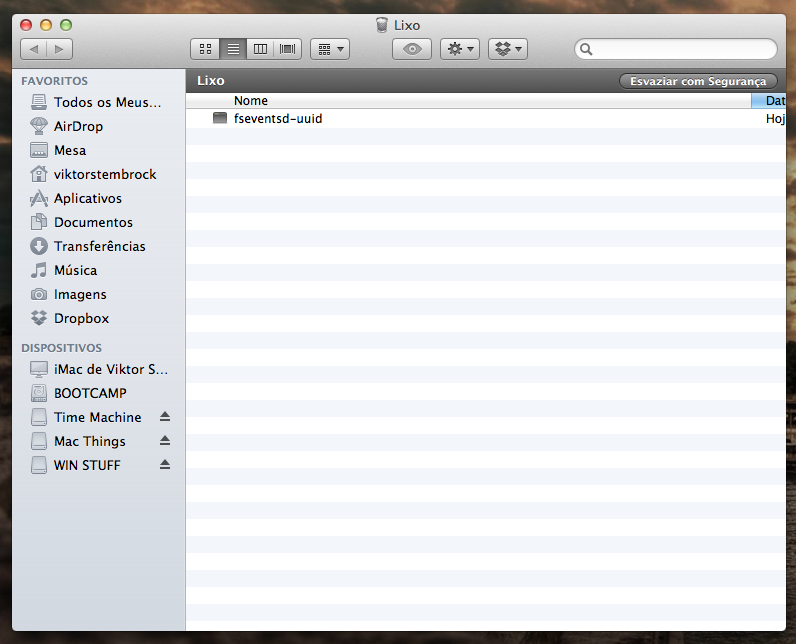Click the Música note icon
Screen dimensions: 796x644
coord(39,270)
